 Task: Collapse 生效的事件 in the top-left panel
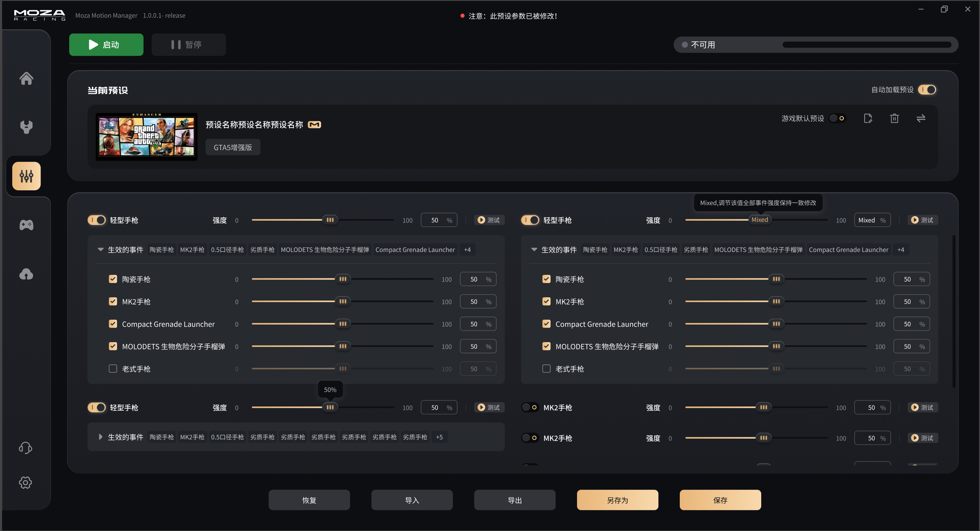point(100,250)
